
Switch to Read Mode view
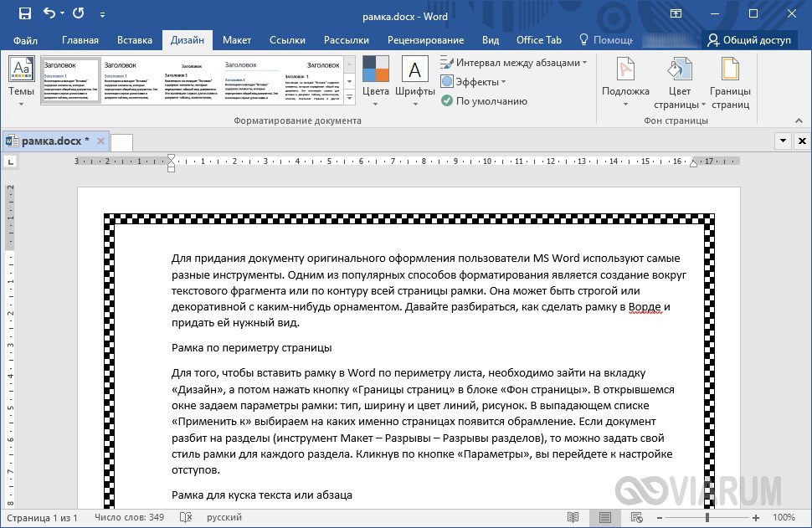573,518
